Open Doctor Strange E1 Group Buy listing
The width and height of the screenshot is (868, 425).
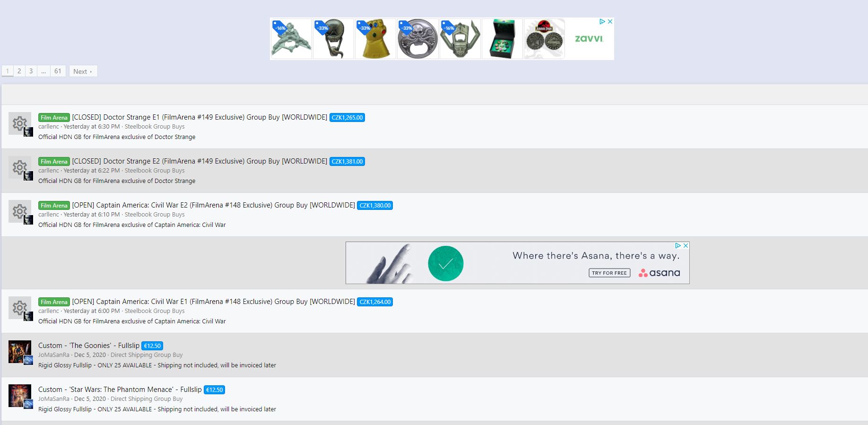click(x=200, y=117)
